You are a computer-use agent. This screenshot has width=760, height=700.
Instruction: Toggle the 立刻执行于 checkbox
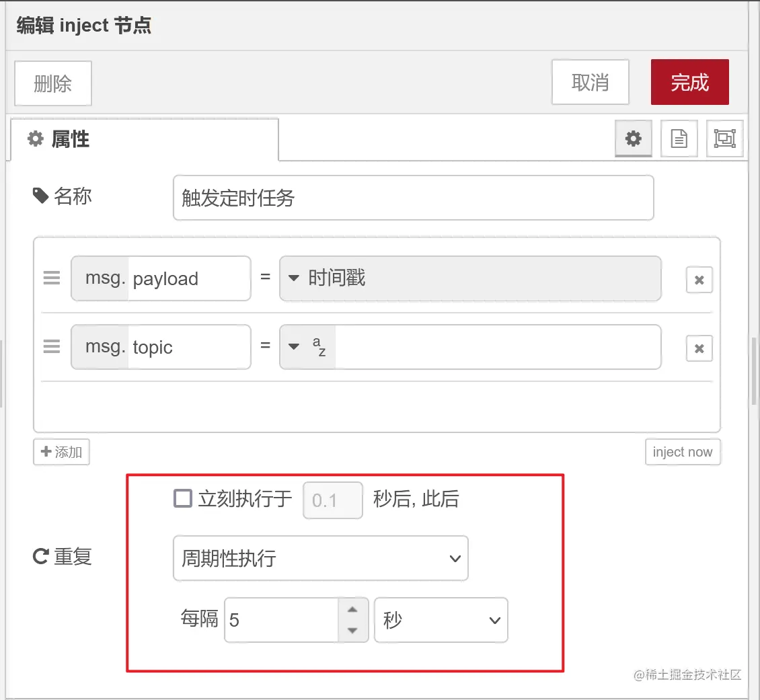(x=183, y=498)
